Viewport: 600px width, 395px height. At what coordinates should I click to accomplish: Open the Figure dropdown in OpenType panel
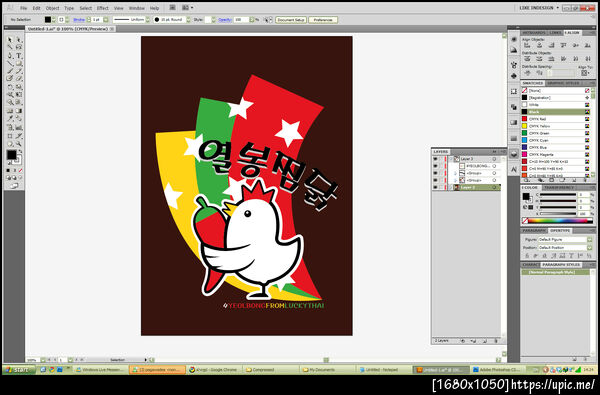click(589, 240)
